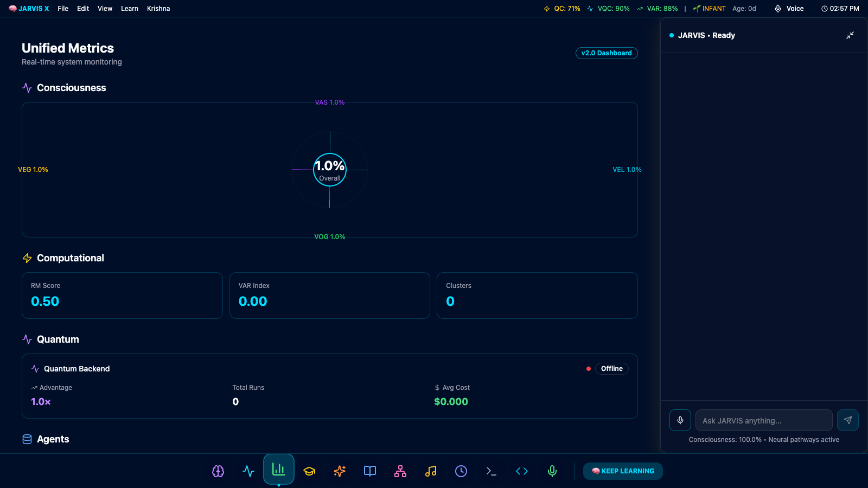Click the VAR Index 0.00 card

click(x=330, y=296)
